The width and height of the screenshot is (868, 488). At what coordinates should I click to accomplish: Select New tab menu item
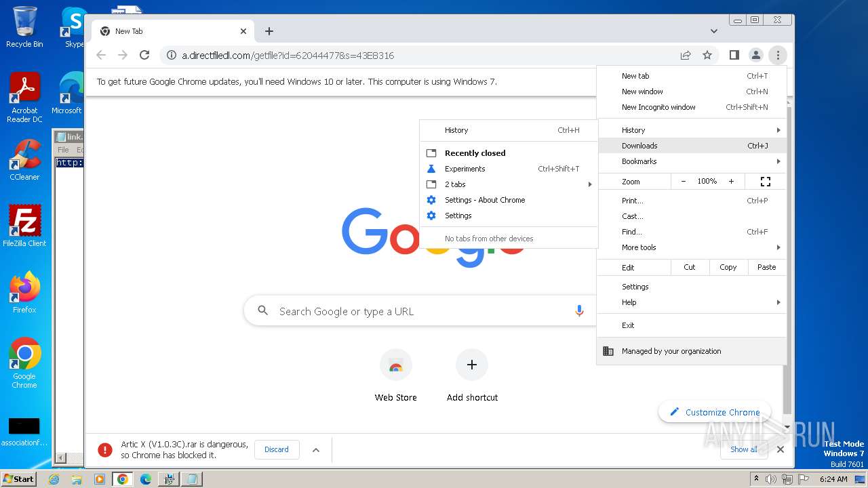692,76
